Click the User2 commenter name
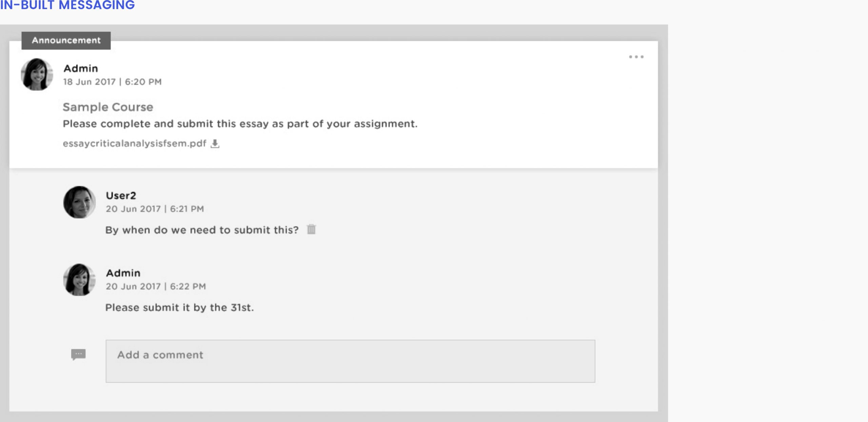868x422 pixels. (x=121, y=195)
